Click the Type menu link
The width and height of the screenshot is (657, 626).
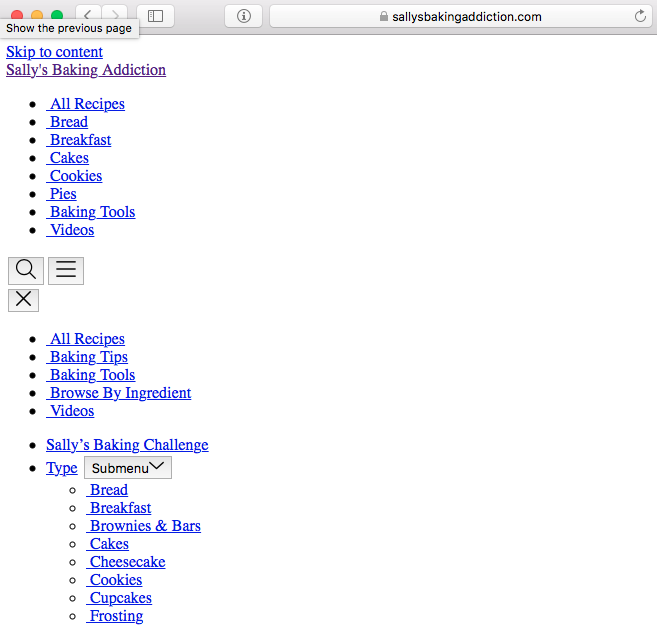pos(62,468)
